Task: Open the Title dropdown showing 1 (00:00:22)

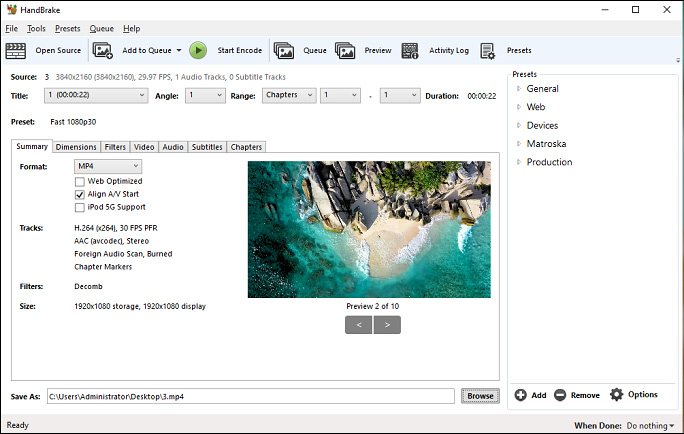Action: point(96,96)
